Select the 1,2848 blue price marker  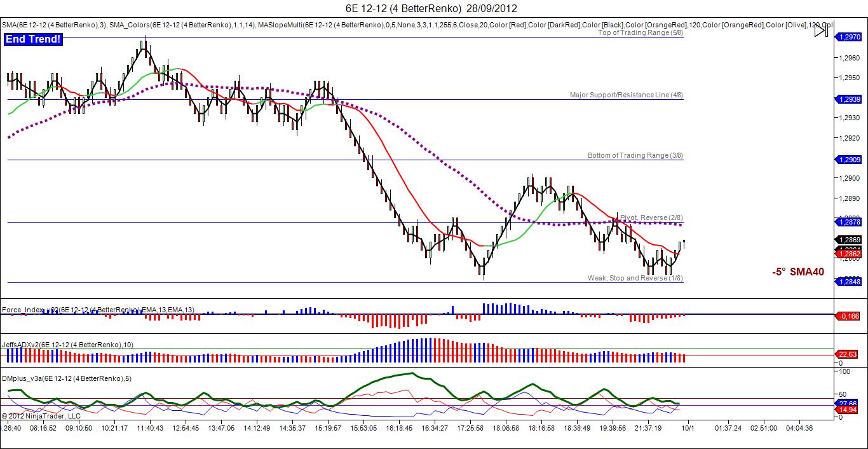tap(848, 282)
